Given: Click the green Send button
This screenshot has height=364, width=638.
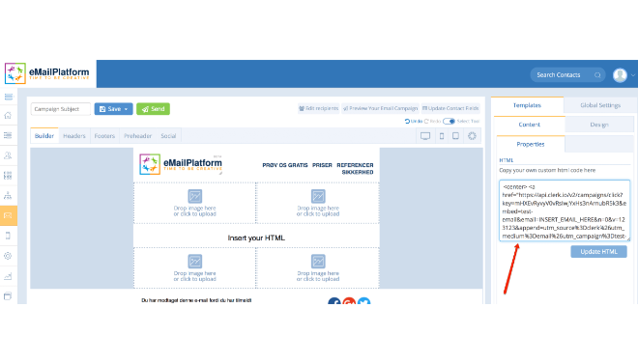Looking at the screenshot, I should [x=153, y=109].
